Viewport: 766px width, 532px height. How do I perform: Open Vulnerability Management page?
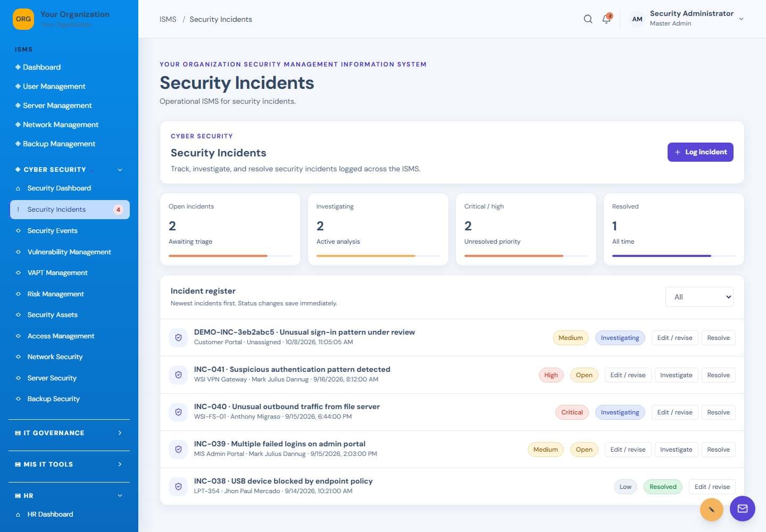tap(69, 252)
